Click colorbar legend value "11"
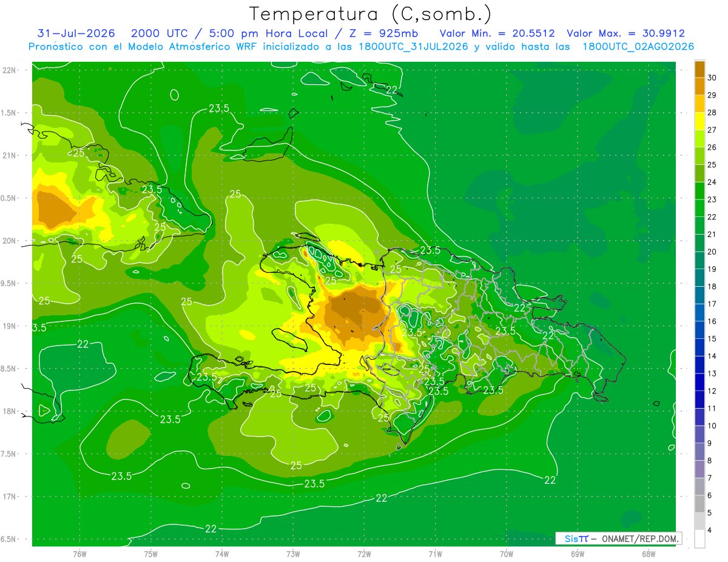The height and width of the screenshot is (562, 728). [x=712, y=409]
